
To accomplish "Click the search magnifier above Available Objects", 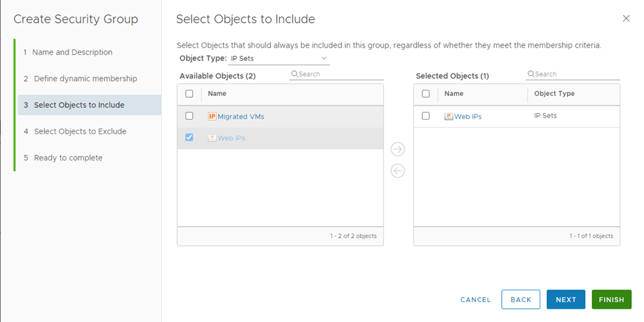I will click(294, 74).
